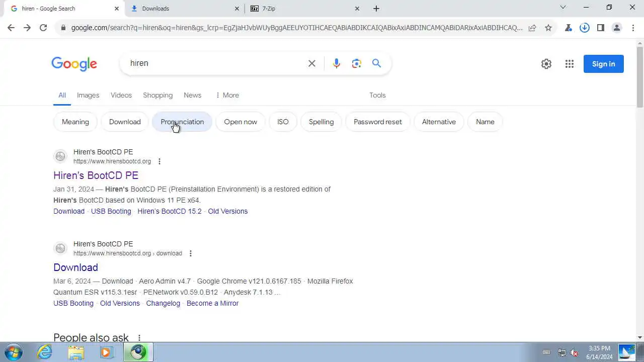
Task: Select the All search tab
Action: pos(62,95)
